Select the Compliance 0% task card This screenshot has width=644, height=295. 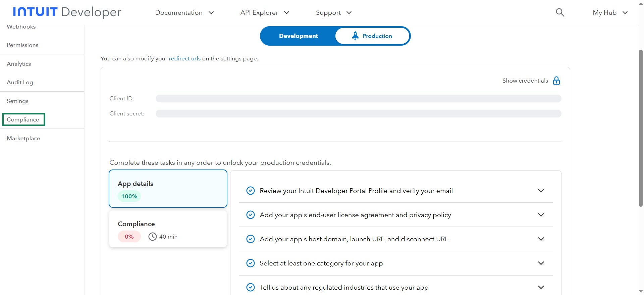coord(168,229)
